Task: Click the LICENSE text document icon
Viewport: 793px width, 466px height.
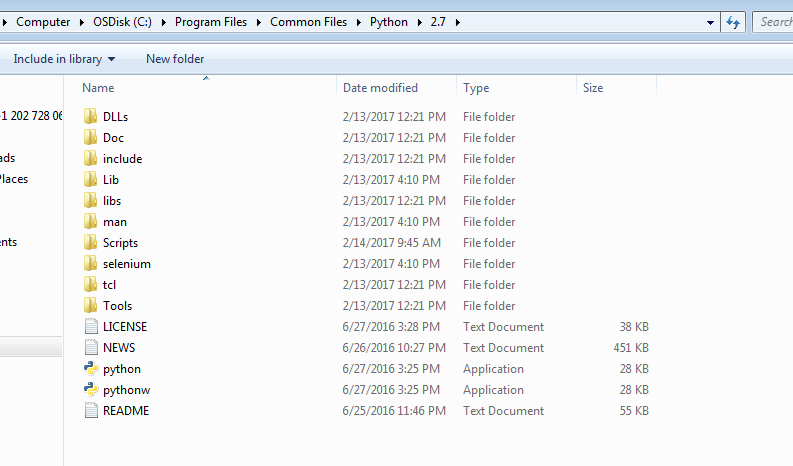Action: pos(91,326)
